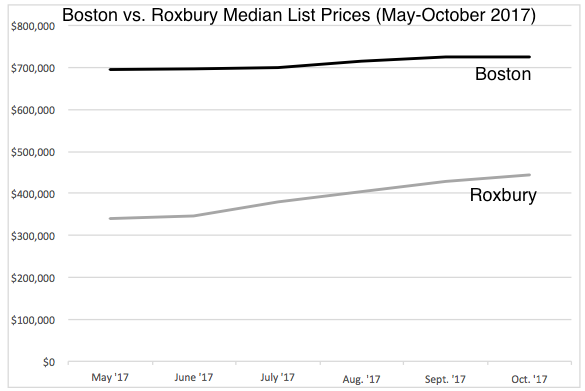Click the $800,000 y-axis label
This screenshot has width=585, height=391.
pyautogui.click(x=33, y=26)
